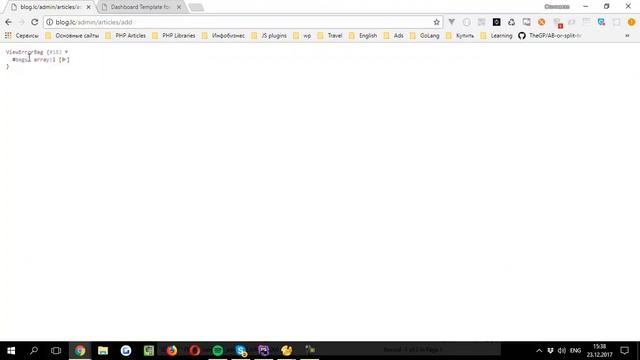Open File Explorer from the taskbar

[103, 350]
